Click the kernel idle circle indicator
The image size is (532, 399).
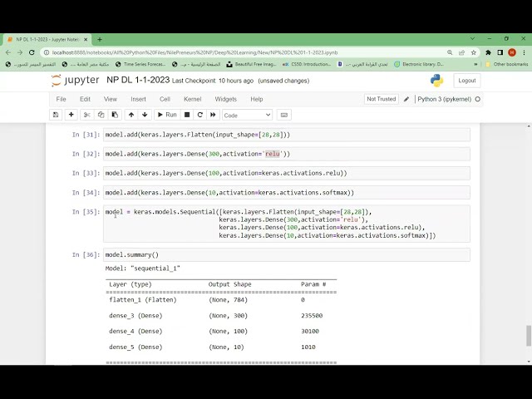(478, 100)
